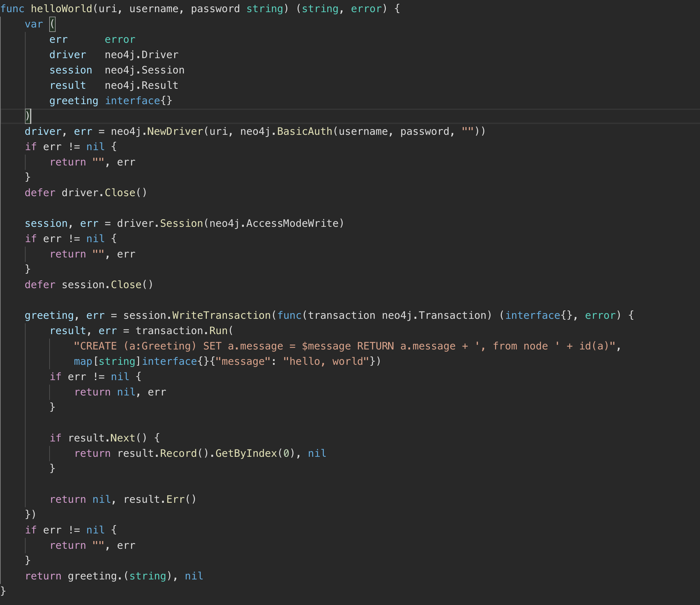Screen dimensions: 700x605
Task: Click the defer session.Close() statement
Action: (x=89, y=284)
